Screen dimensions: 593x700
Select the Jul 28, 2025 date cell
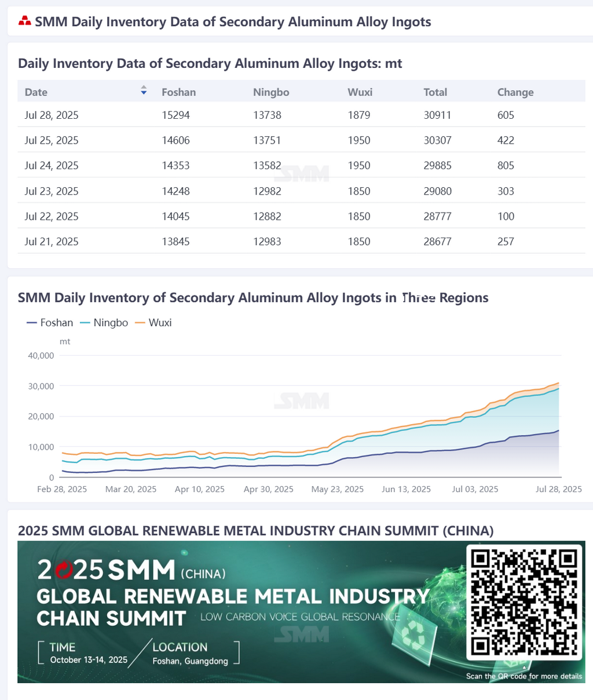[x=52, y=115]
